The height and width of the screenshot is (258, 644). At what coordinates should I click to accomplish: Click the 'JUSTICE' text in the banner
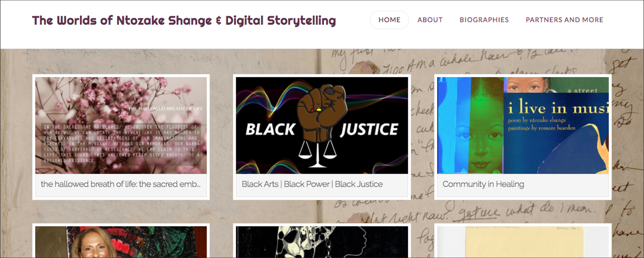click(x=369, y=129)
